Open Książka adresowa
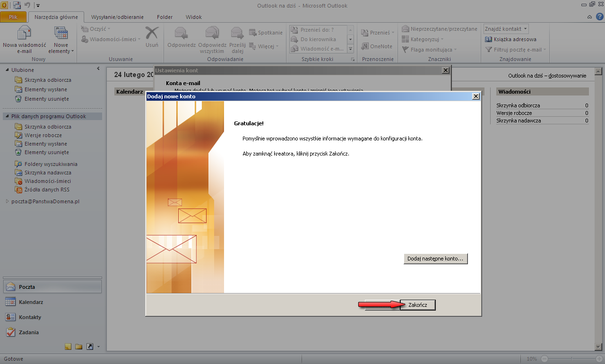 (510, 39)
